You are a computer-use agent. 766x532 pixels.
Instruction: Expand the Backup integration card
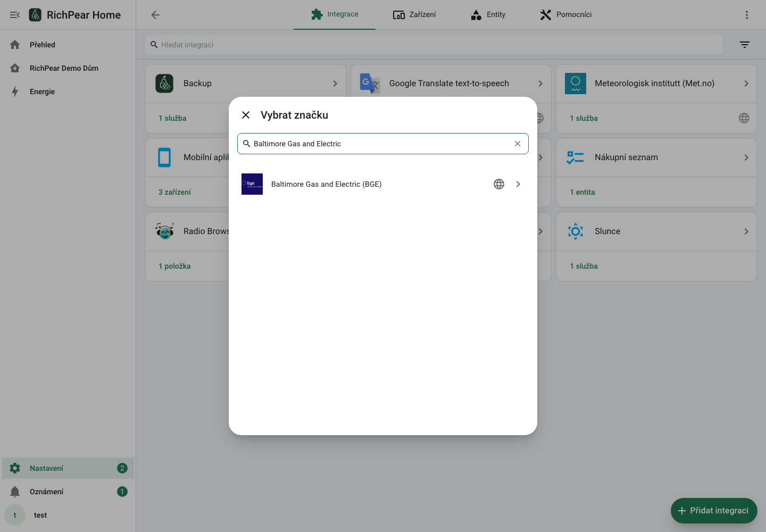(335, 84)
